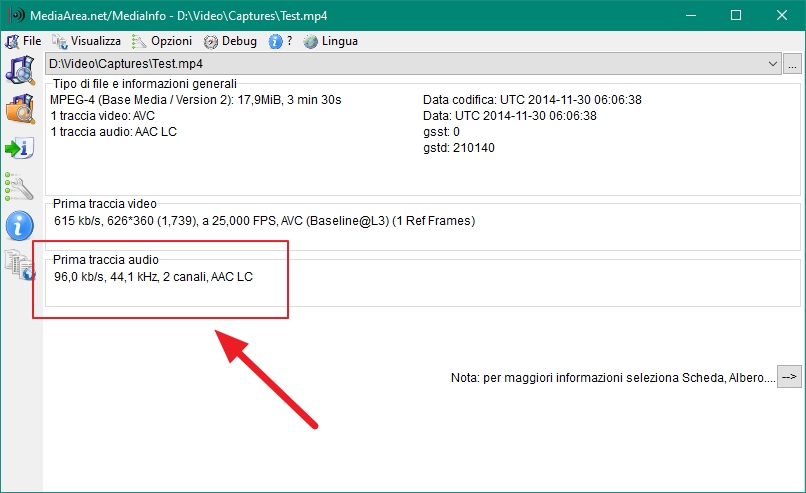Click the arrow button next to Nota
Viewport: 806px width, 493px height.
tap(789, 377)
